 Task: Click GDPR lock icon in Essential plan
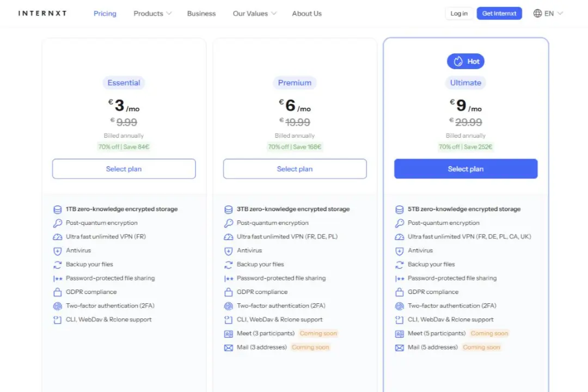(x=57, y=292)
